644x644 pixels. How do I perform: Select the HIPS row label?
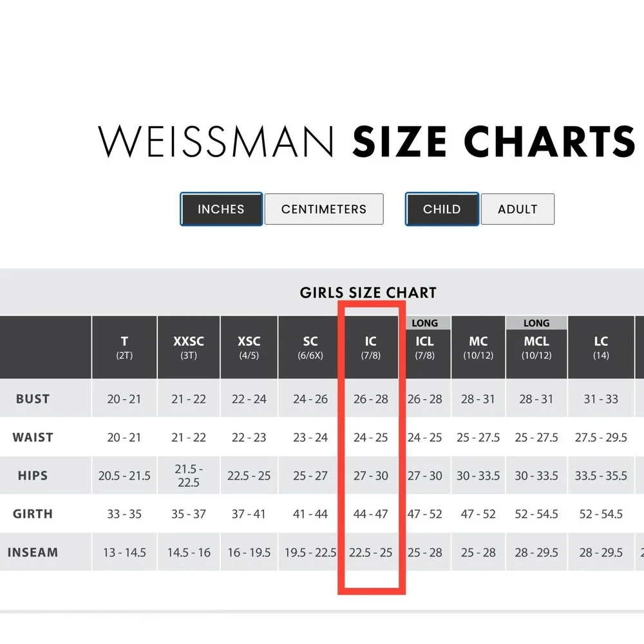tap(33, 476)
